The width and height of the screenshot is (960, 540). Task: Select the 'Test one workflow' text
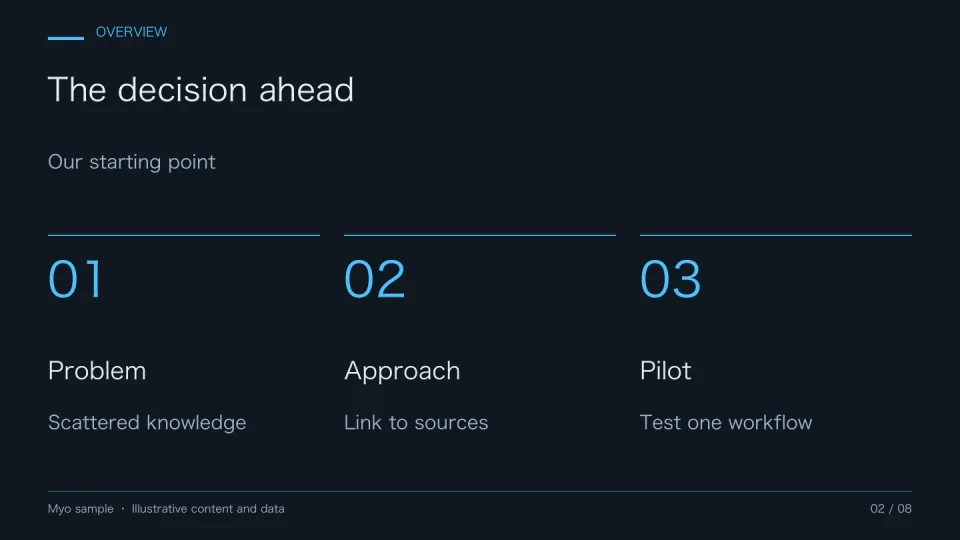click(726, 422)
